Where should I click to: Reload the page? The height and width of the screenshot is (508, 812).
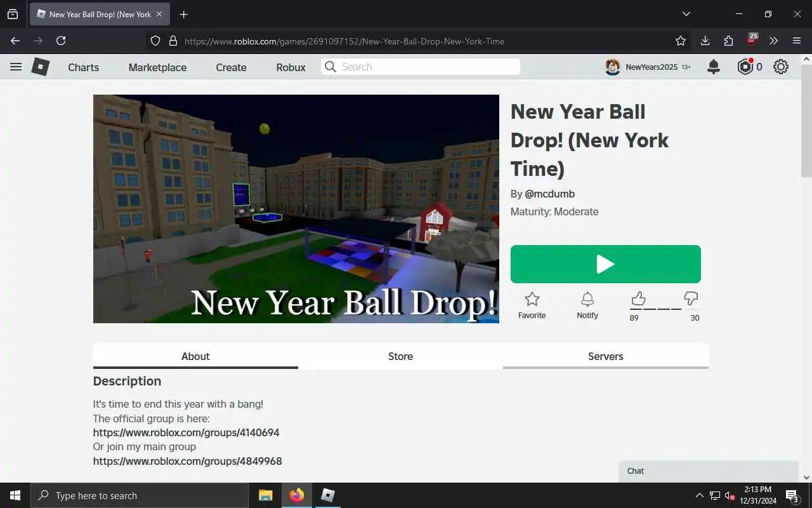click(x=61, y=41)
